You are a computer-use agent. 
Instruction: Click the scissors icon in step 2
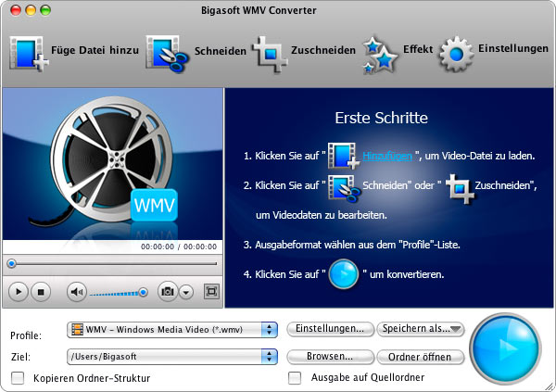[344, 188]
